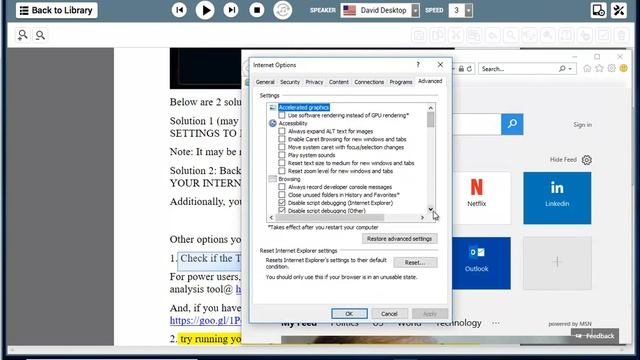
Task: Check 'Use software rendering instead of GPU rendering'
Action: (x=282, y=116)
